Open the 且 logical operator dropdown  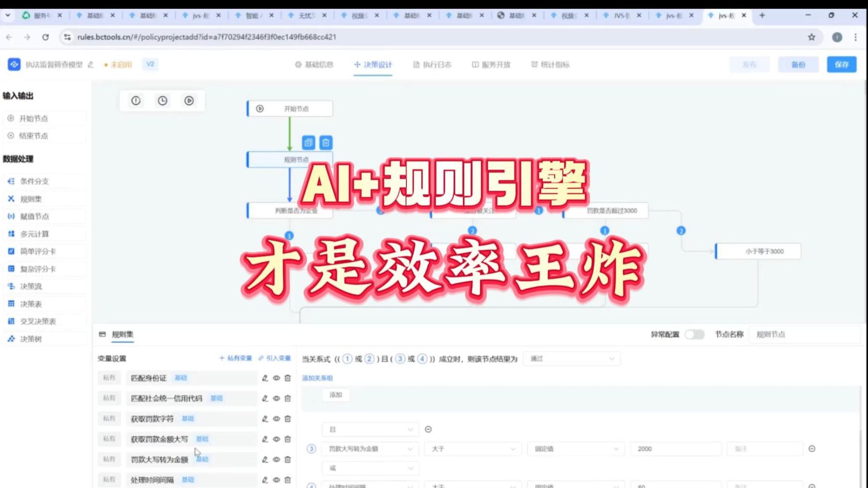[370, 429]
